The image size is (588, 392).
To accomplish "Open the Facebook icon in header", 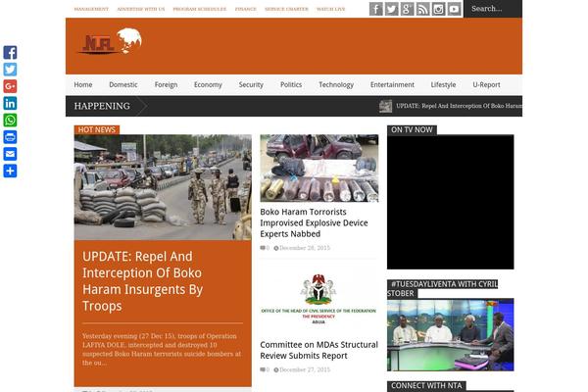I will [375, 9].
